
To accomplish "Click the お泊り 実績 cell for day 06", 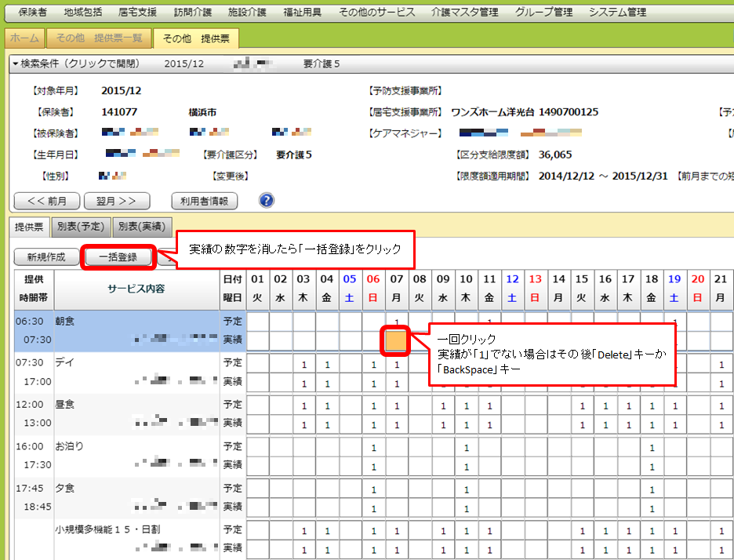I will (373, 465).
